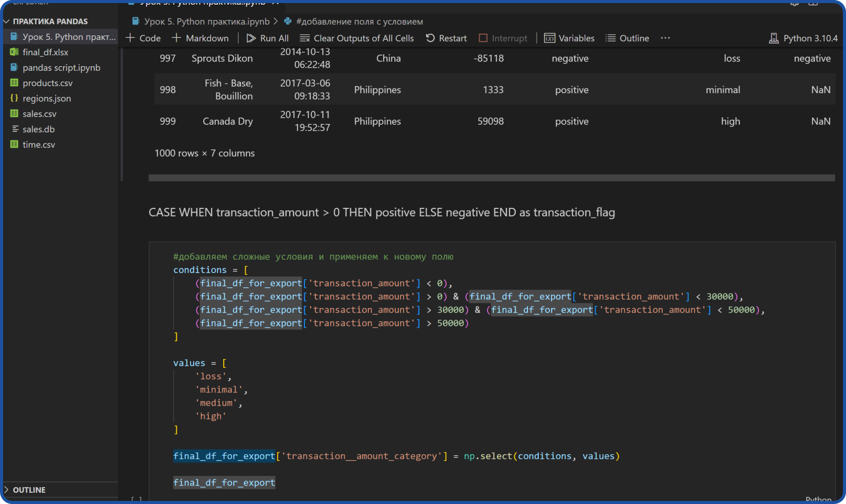
Task: Click the 'values = [' code line
Action: pos(200,363)
